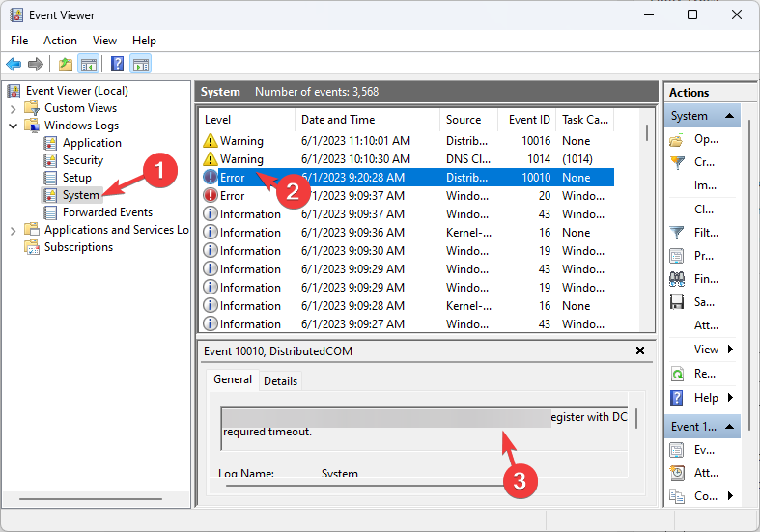Click the Help question mark toolbar icon
760x532 pixels.
[x=117, y=64]
